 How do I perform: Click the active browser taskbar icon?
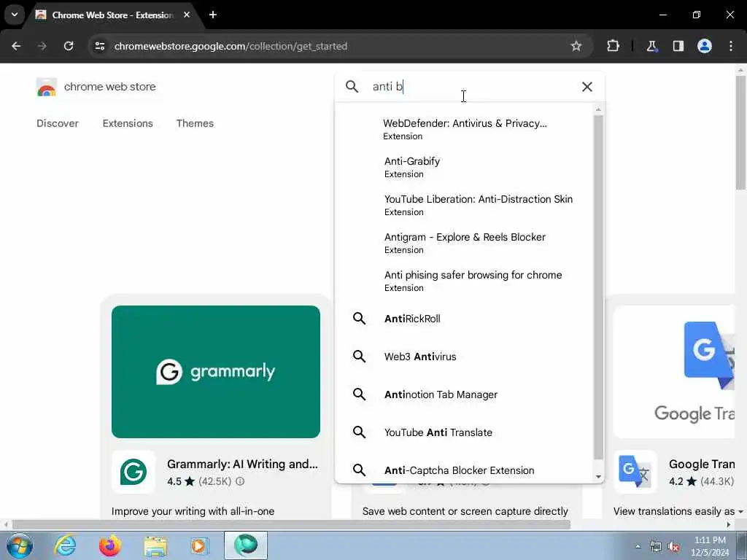point(246,545)
